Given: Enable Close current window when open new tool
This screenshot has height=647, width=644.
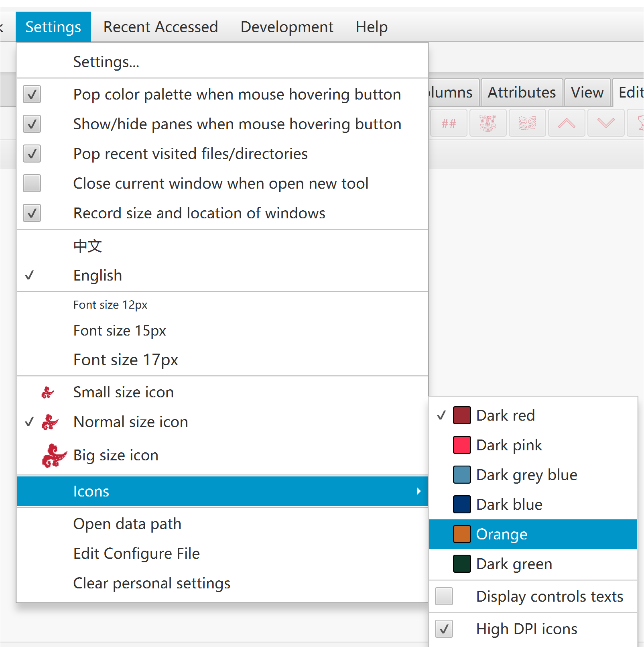Looking at the screenshot, I should pyautogui.click(x=32, y=183).
